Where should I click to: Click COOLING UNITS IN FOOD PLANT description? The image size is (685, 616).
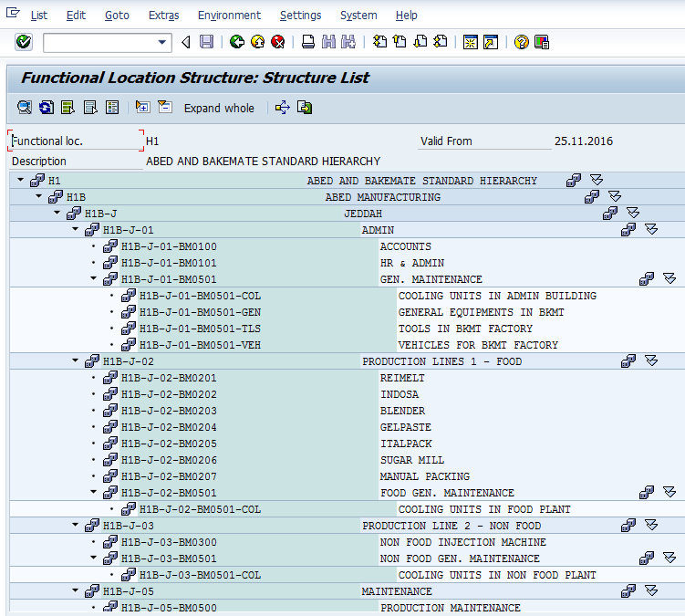pyautogui.click(x=484, y=509)
